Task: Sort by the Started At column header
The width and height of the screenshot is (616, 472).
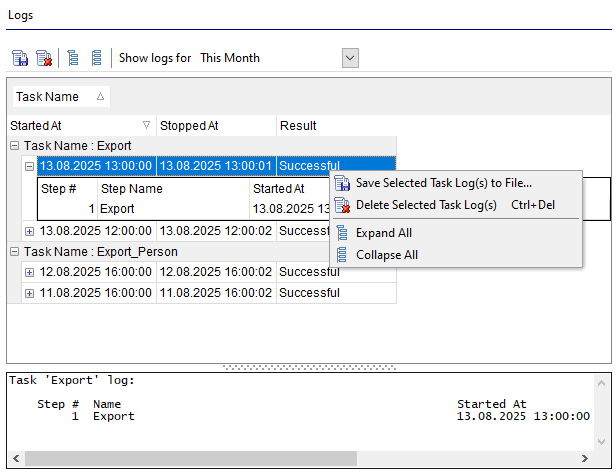Action: click(81, 126)
